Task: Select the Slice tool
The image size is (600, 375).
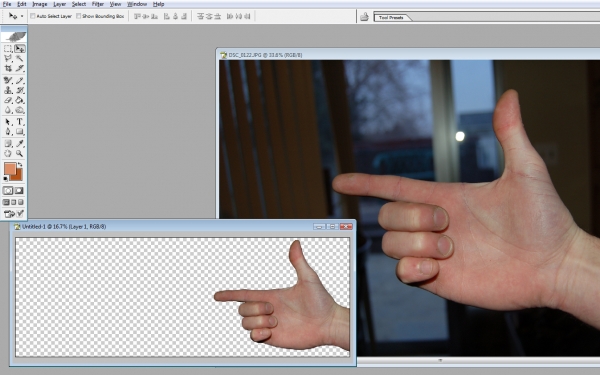Action: pyautogui.click(x=20, y=68)
